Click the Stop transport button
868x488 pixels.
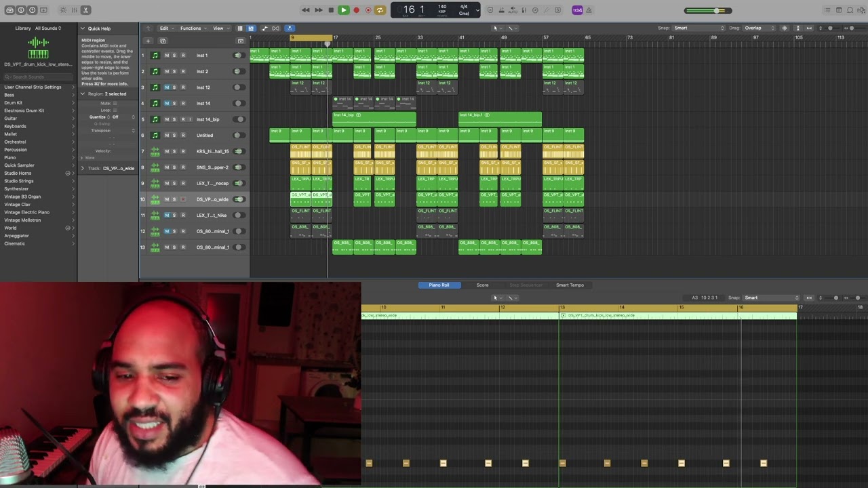pyautogui.click(x=331, y=10)
